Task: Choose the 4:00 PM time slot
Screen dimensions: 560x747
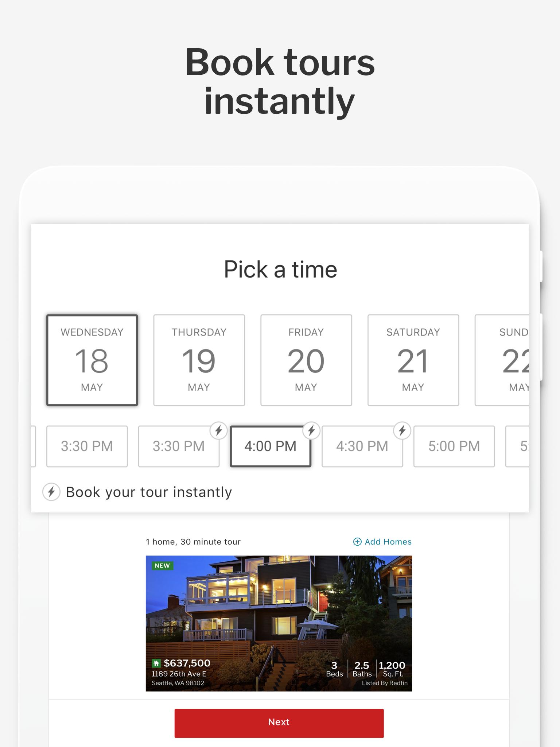Action: point(271,446)
